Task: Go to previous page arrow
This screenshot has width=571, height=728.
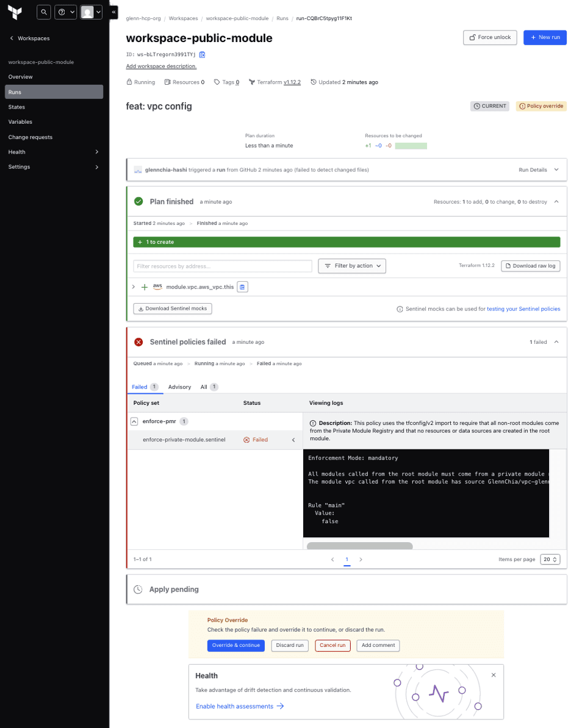Action: [x=332, y=560]
